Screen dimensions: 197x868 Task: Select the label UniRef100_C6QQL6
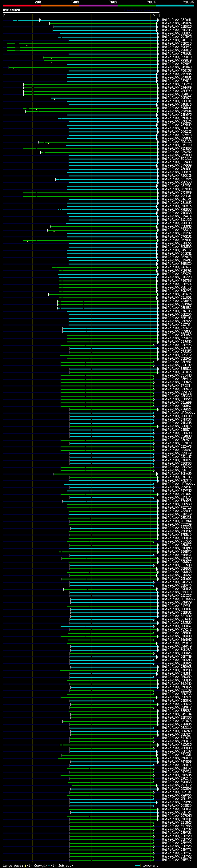click(176, 426)
